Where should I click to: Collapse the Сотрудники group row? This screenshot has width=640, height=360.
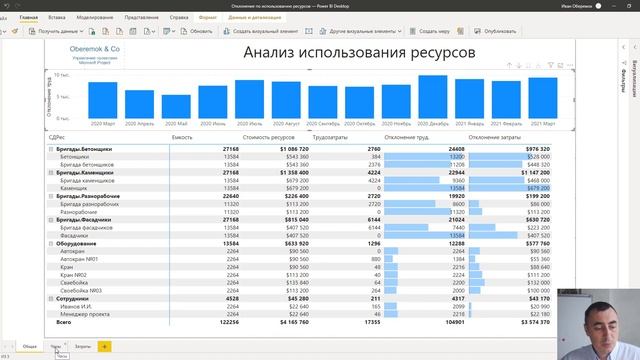tap(51, 299)
